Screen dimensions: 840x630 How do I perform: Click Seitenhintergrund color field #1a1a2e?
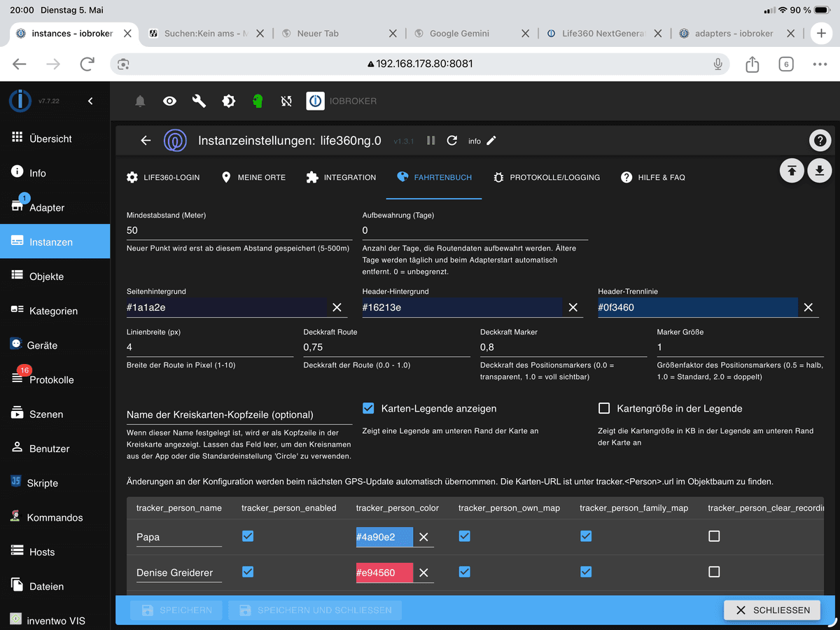[x=227, y=307]
